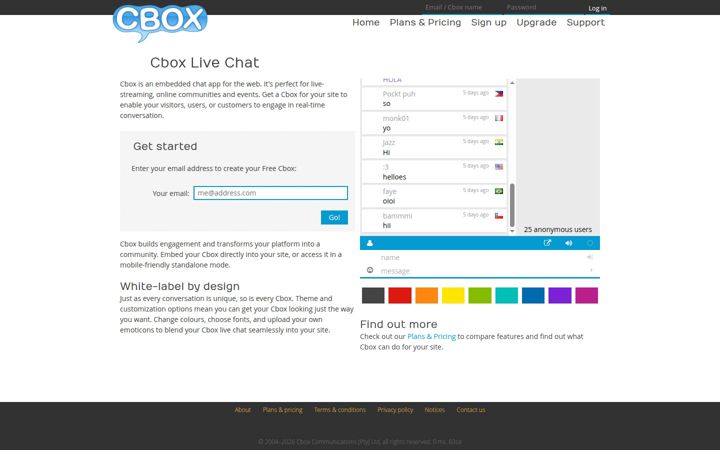Click the 'Get started' heading
This screenshot has height=450, width=720.
165,146
